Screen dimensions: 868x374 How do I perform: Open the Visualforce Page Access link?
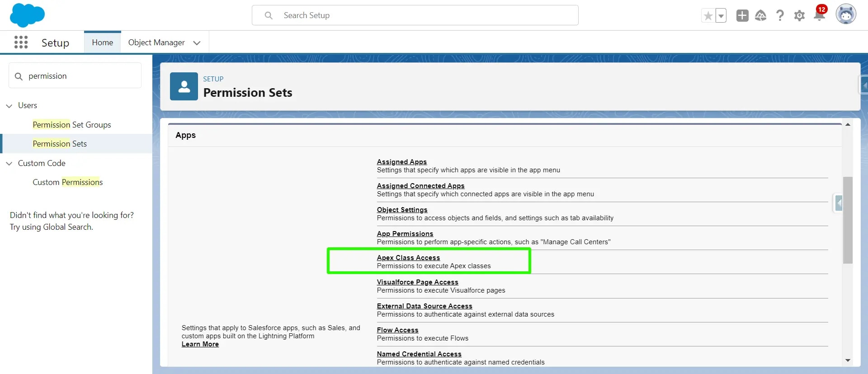tap(417, 282)
